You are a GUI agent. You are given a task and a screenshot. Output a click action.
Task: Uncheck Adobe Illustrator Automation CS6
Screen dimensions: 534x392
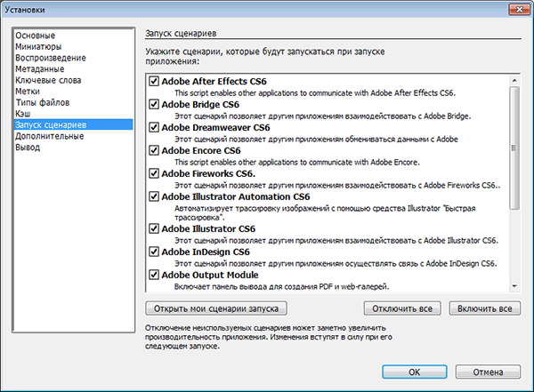pos(154,196)
